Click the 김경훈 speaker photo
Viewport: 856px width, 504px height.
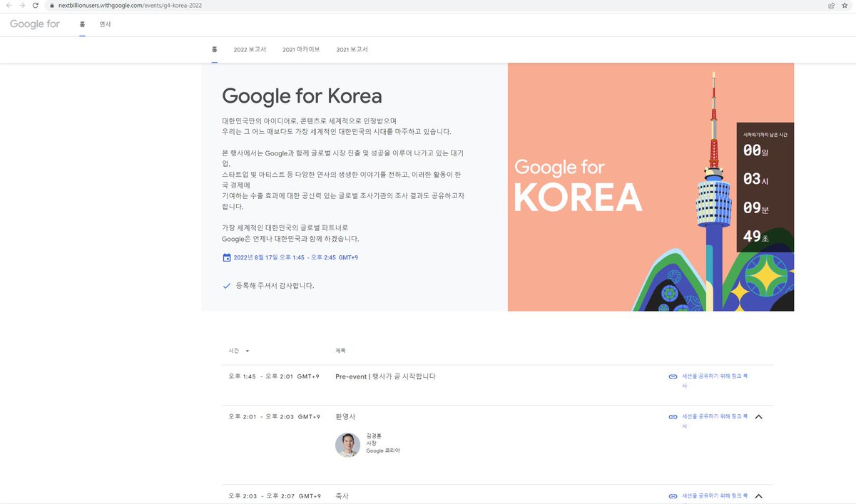coord(347,445)
